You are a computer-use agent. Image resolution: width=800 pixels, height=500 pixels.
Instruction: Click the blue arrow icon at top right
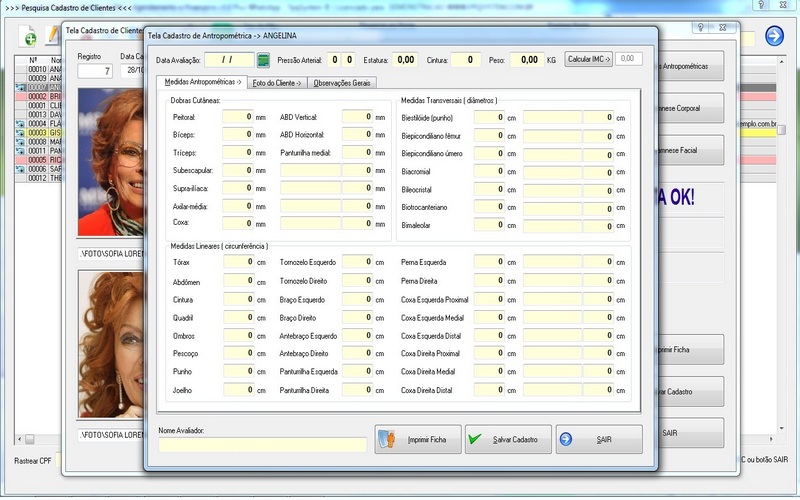[x=774, y=36]
